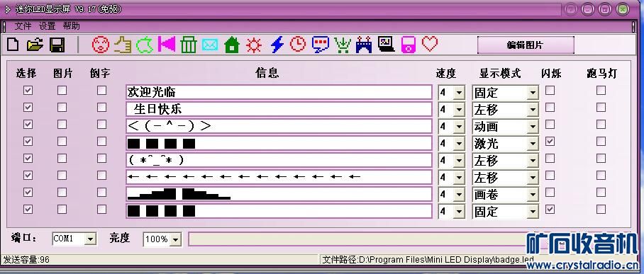Open the 文件 menu

[x=23, y=26]
